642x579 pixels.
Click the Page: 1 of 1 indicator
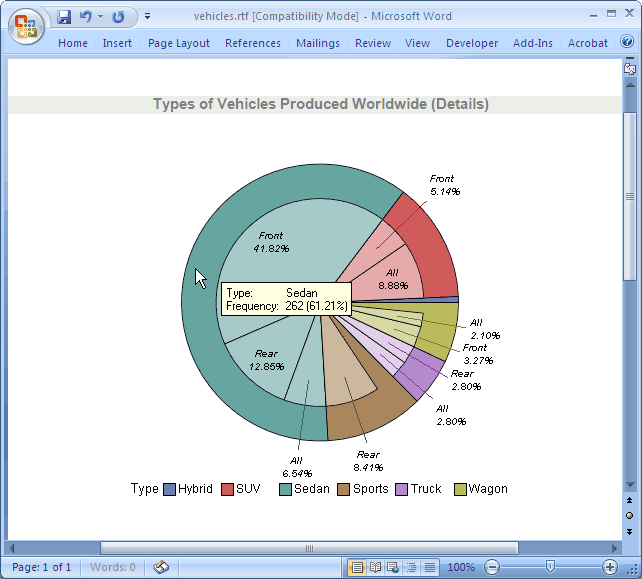[42, 567]
